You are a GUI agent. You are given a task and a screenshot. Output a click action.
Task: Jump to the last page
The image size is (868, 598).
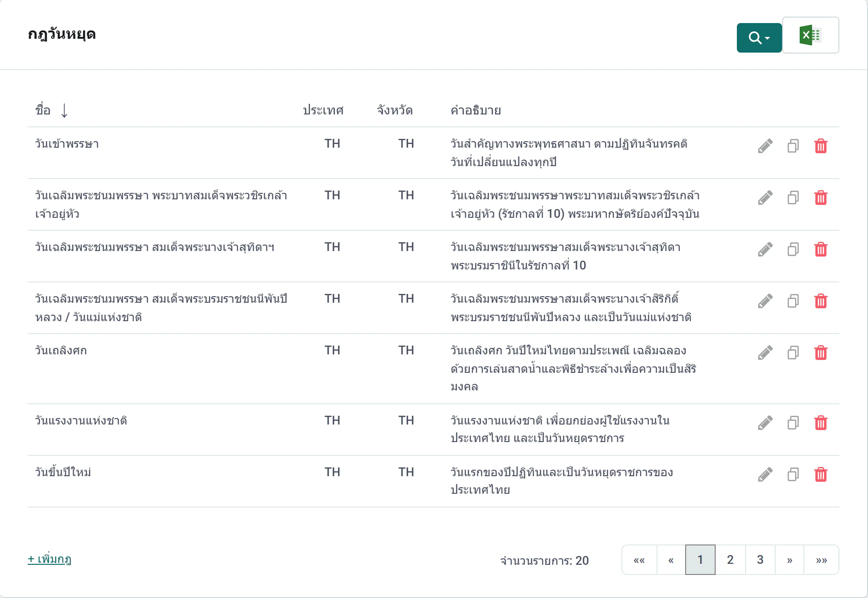tap(821, 560)
